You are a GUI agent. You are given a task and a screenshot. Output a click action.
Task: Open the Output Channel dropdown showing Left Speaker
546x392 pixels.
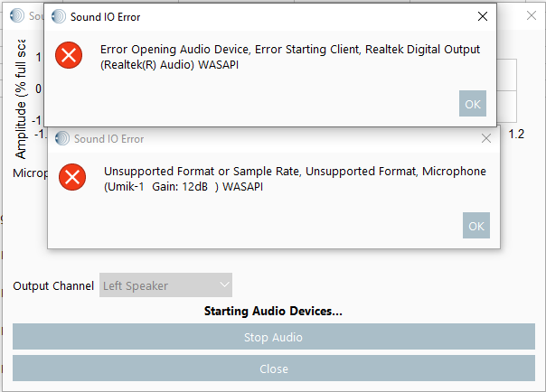click(166, 285)
